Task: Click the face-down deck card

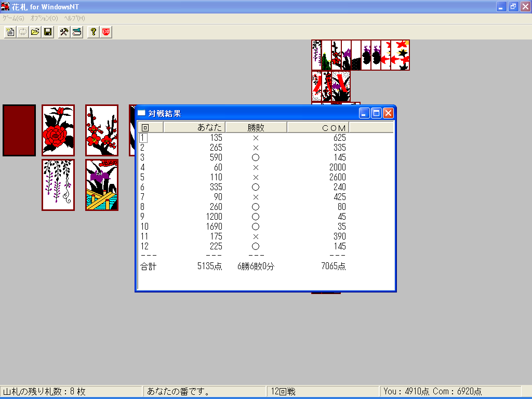Action: [19, 130]
